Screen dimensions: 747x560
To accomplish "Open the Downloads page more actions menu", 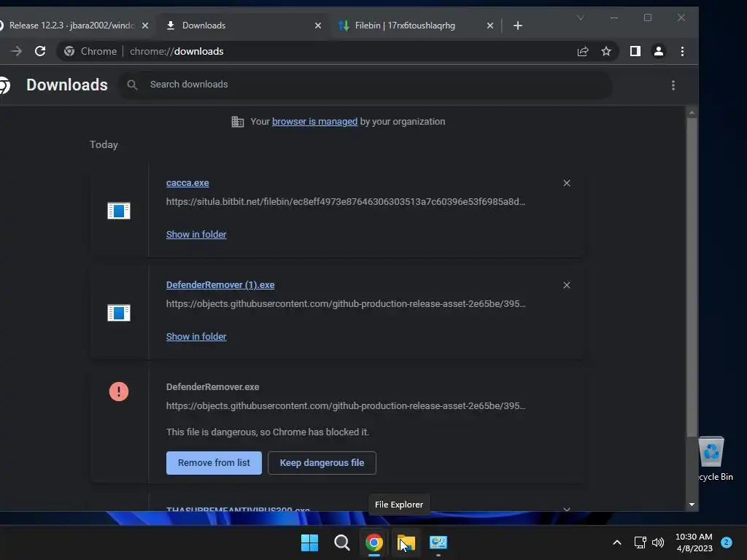I will 673,85.
